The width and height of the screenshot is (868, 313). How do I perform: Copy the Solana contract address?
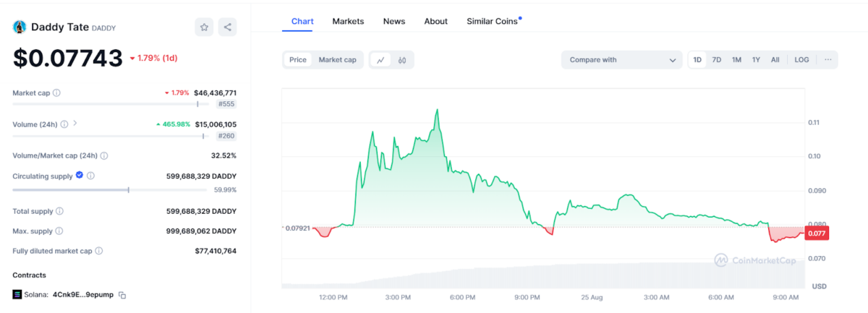(122, 295)
